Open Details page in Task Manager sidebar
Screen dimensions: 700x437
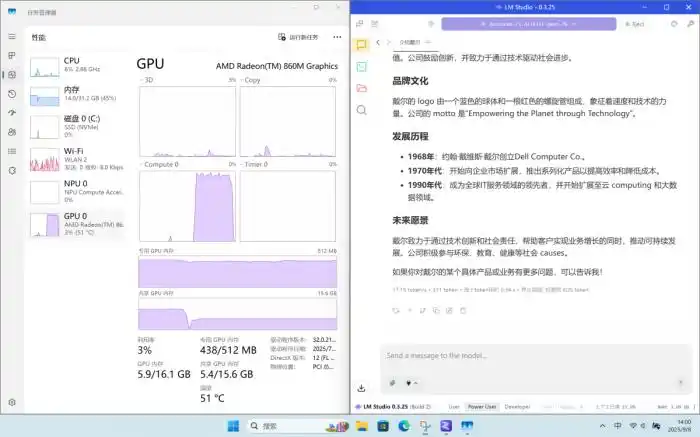point(12,151)
